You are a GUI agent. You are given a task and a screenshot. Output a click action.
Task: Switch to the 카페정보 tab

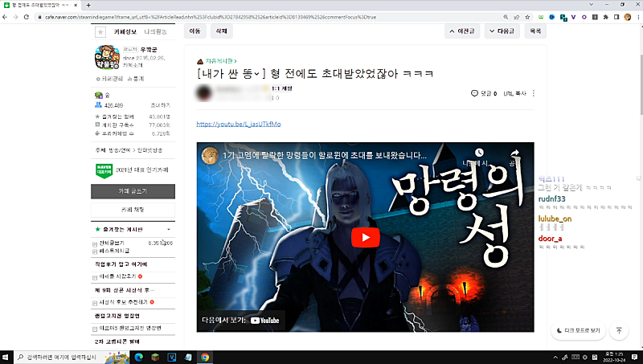125,31
